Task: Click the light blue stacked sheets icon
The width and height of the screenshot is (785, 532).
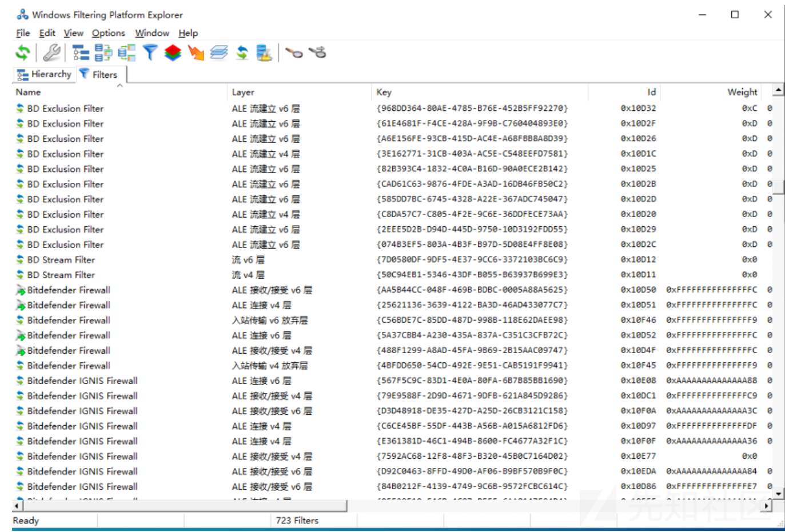Action: tap(219, 53)
